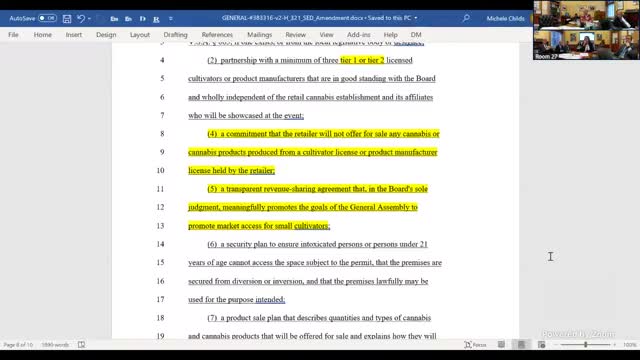This screenshot has height=360, width=640.
Task: Click the zoom slider handle
Action: [586, 345]
